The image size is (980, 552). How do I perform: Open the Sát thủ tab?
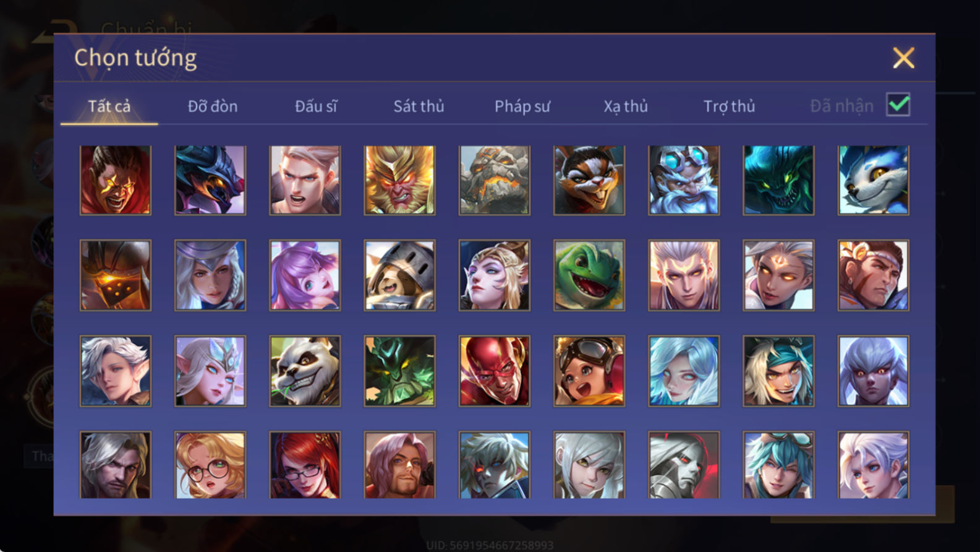(x=419, y=106)
